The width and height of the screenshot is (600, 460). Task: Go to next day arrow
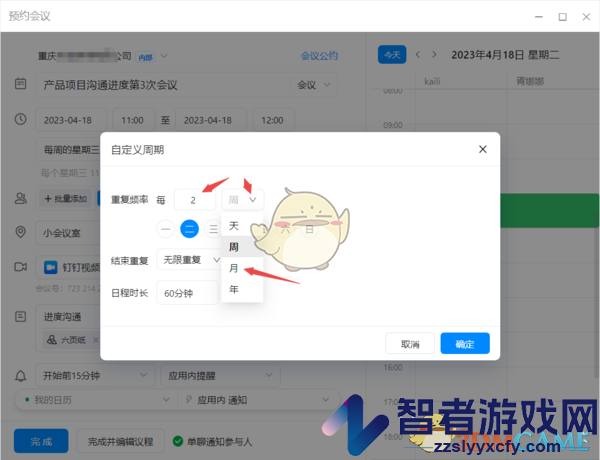[434, 55]
